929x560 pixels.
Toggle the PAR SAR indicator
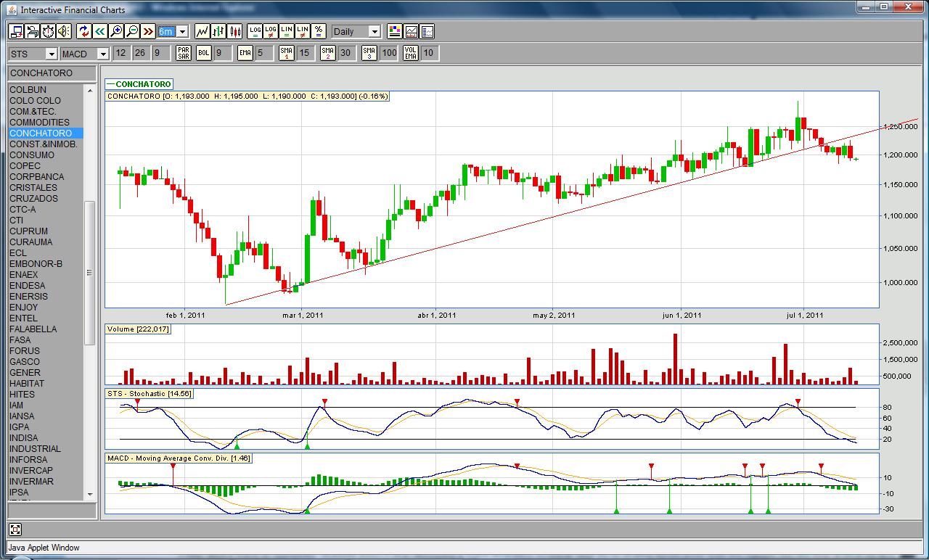[184, 53]
